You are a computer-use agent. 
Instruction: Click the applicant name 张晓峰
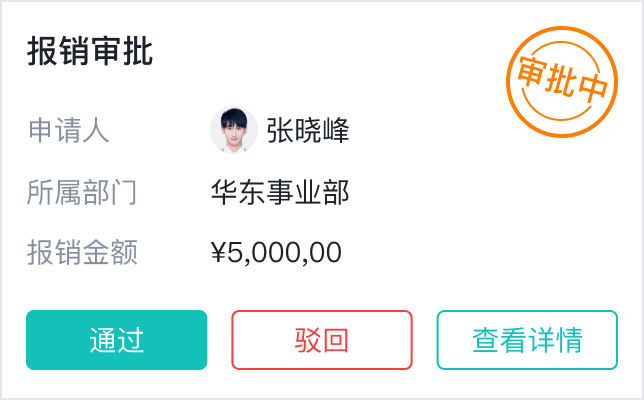pos(307,130)
